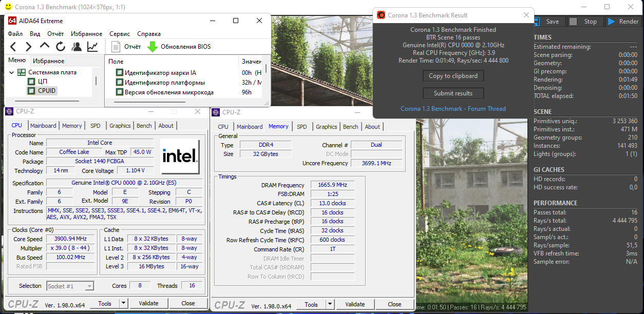Click the smiley icon in Corona title bar

tap(7, 7)
